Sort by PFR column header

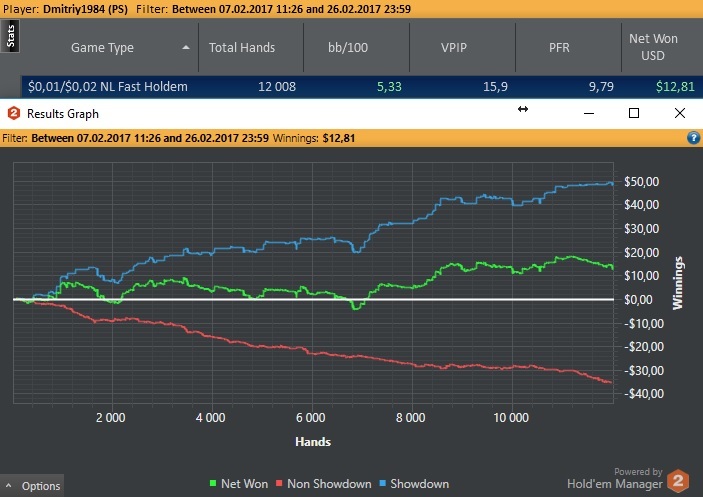559,48
